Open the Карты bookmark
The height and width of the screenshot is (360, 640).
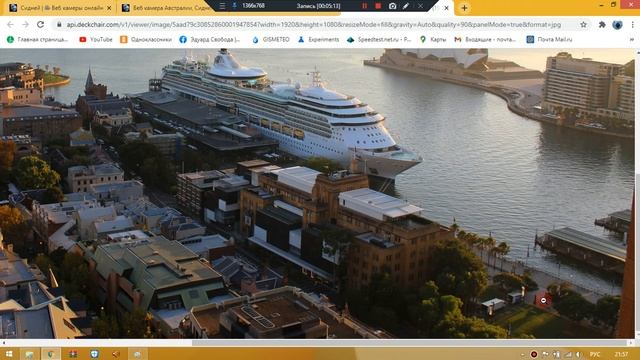point(433,40)
